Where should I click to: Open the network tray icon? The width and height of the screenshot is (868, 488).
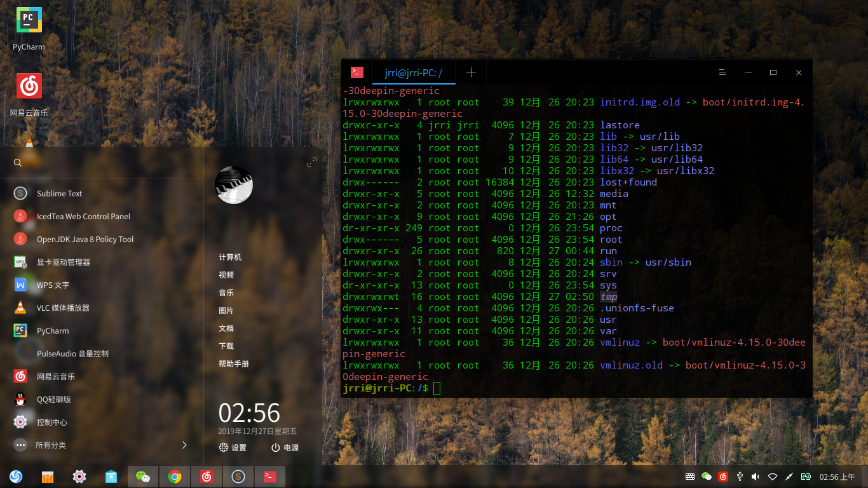tap(773, 477)
